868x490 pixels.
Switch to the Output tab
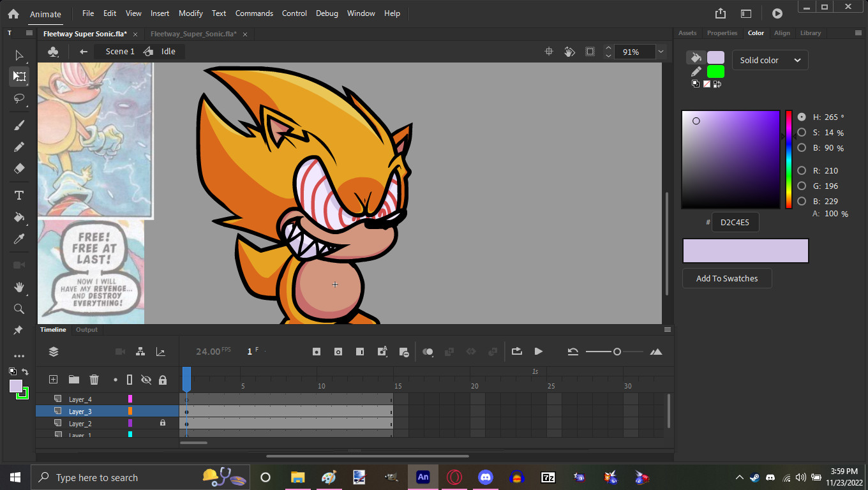click(x=87, y=330)
